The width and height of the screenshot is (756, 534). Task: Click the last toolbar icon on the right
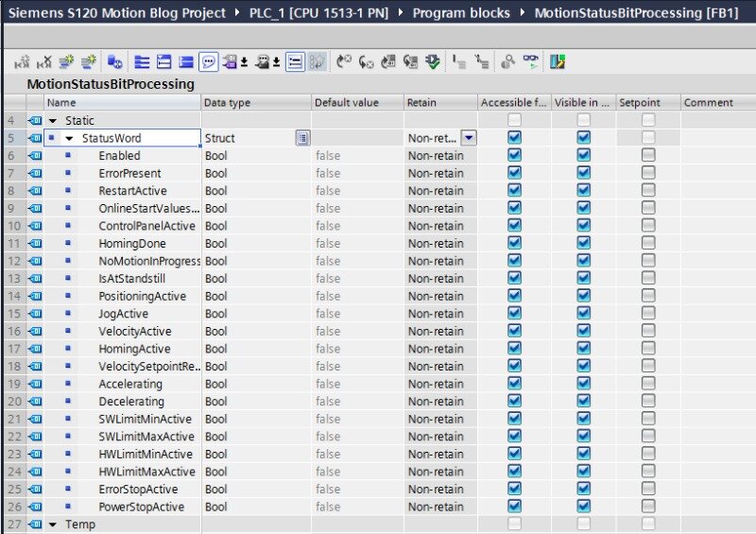558,62
